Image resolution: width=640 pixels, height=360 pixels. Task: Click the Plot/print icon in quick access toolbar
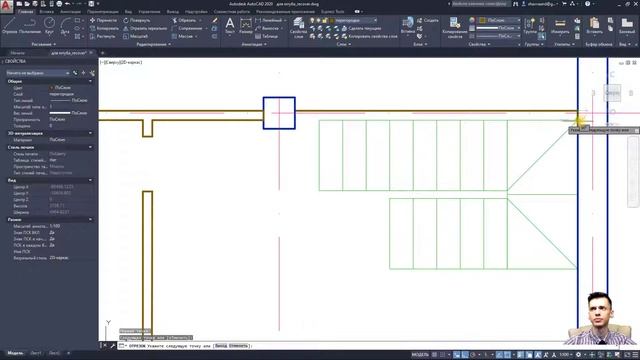point(59,4)
